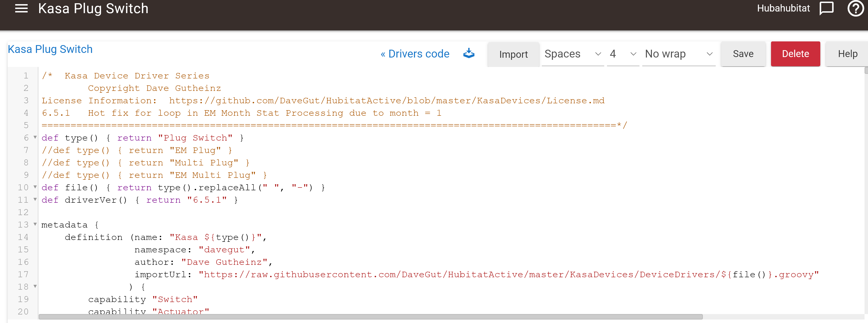This screenshot has width=868, height=323.
Task: Collapse the code fold at line 10
Action: (35, 187)
